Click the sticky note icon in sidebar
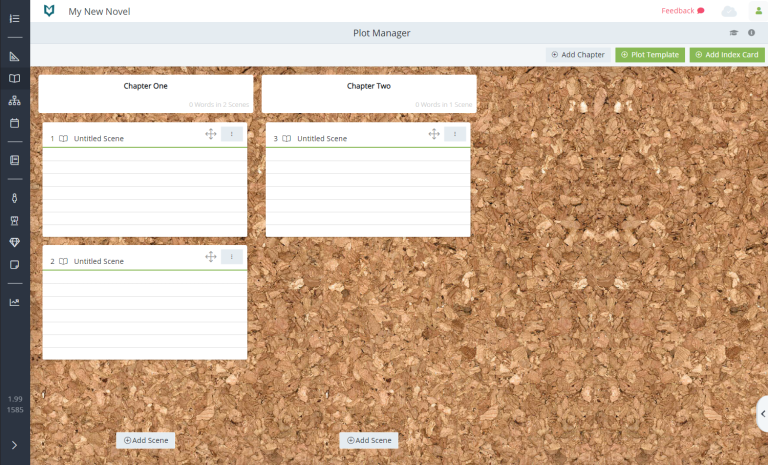Viewport: 768px width, 465px height. (x=14, y=265)
